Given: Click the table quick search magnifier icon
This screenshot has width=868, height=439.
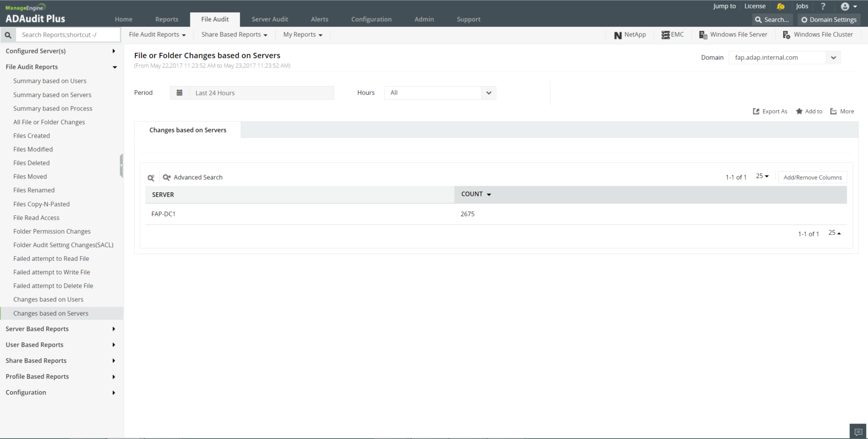Looking at the screenshot, I should [151, 178].
